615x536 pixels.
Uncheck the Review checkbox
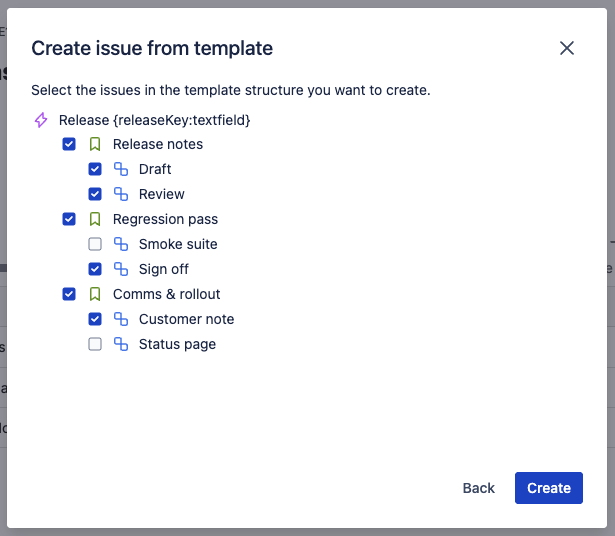tap(95, 194)
